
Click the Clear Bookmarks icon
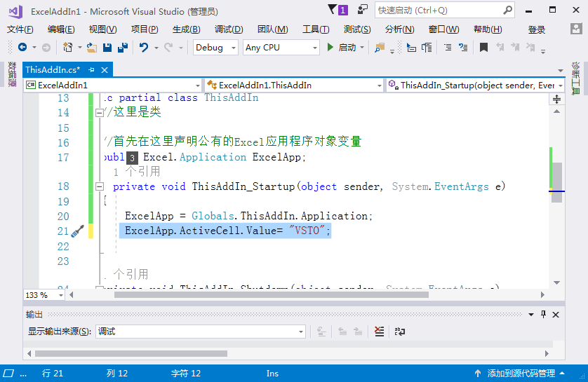[530, 47]
